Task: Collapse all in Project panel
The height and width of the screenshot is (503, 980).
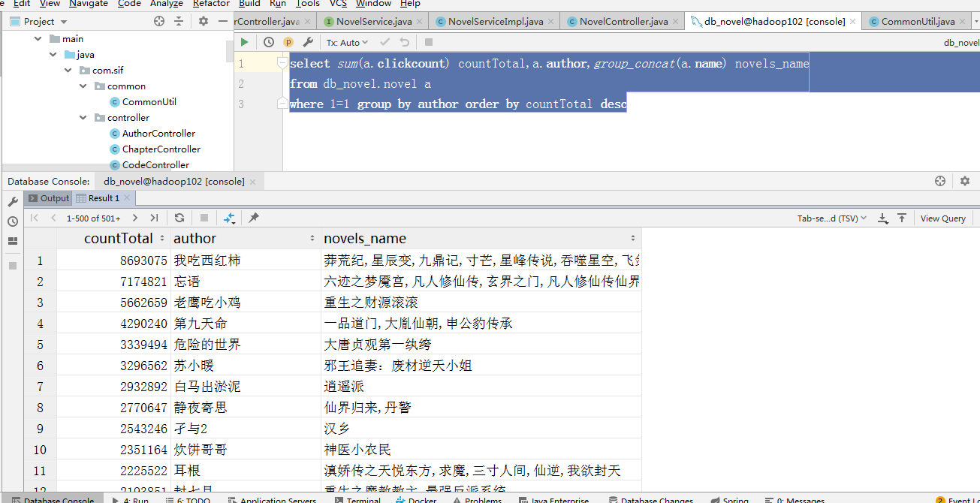Action: tap(180, 22)
